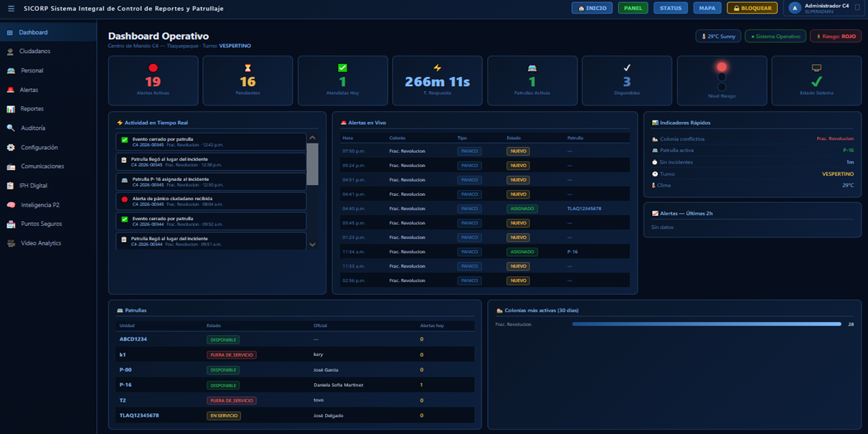Click the up arrow of activity feed scrollbar
The image size is (868, 434).
coord(312,138)
